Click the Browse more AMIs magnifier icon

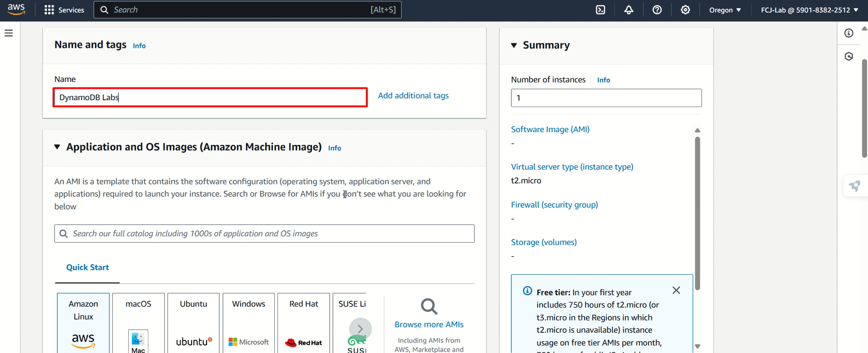pyautogui.click(x=429, y=307)
